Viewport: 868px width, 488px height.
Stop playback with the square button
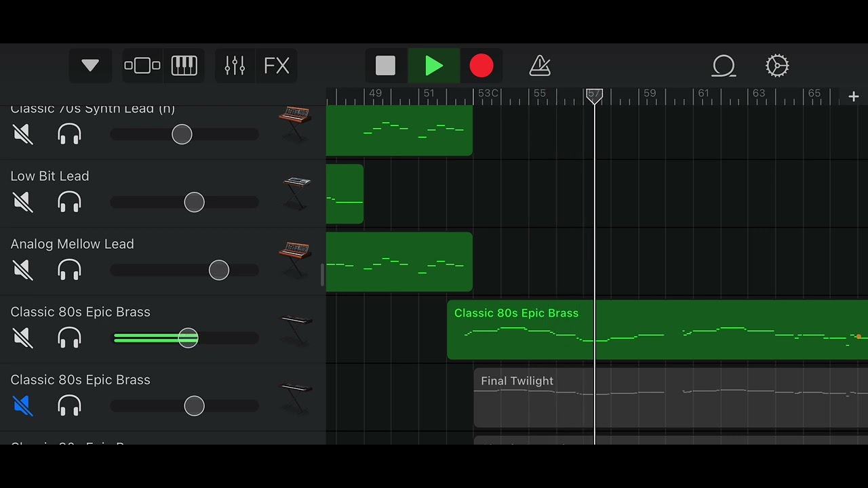point(386,66)
